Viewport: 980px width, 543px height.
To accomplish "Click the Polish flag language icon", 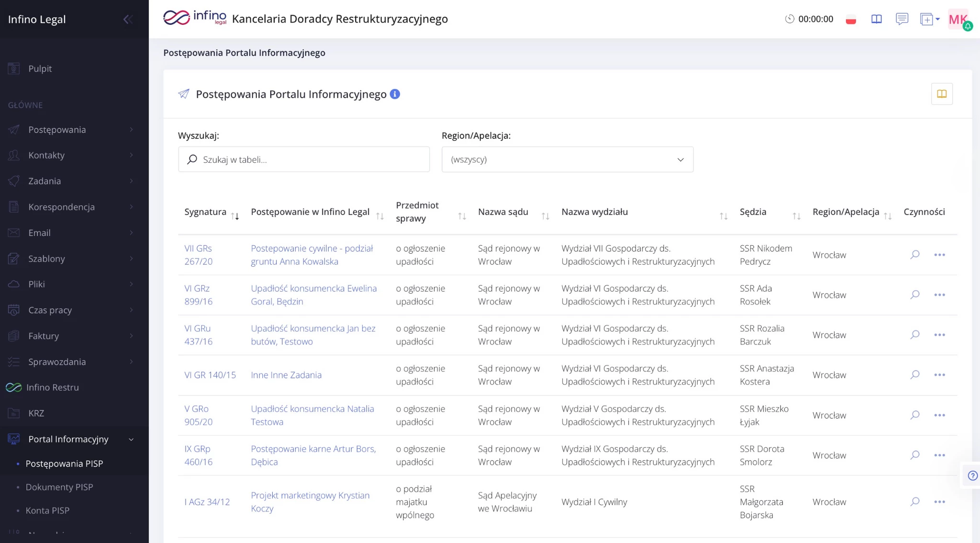I will (851, 20).
